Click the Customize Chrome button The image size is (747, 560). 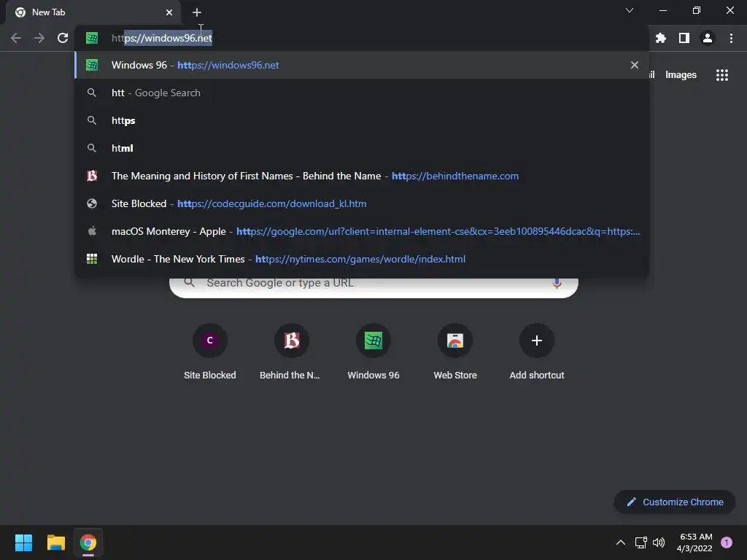click(675, 502)
